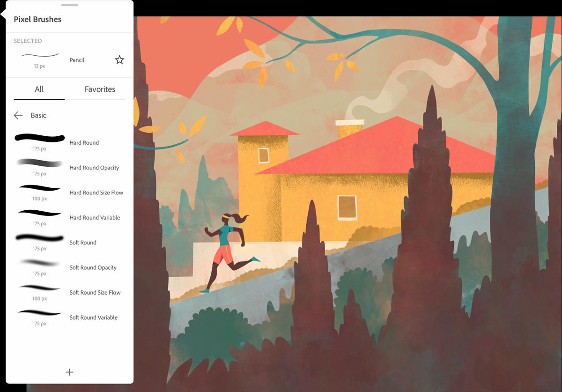
Task: Select the Hard Round brush
Action: (x=69, y=142)
